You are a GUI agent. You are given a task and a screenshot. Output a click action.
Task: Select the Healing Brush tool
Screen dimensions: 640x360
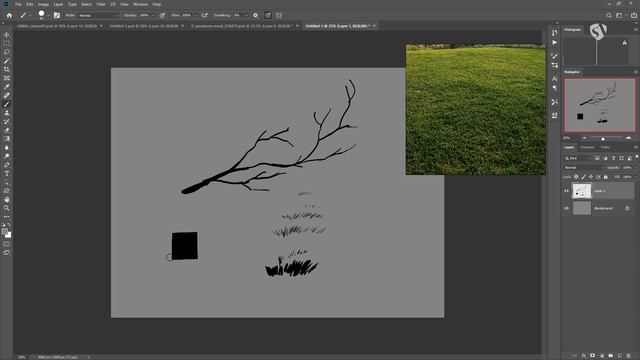(7, 95)
